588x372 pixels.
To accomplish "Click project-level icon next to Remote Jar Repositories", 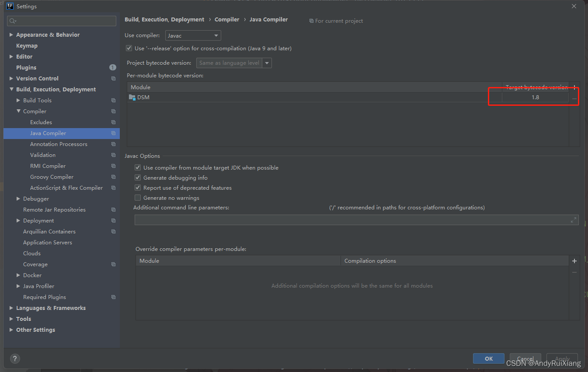I will click(113, 210).
